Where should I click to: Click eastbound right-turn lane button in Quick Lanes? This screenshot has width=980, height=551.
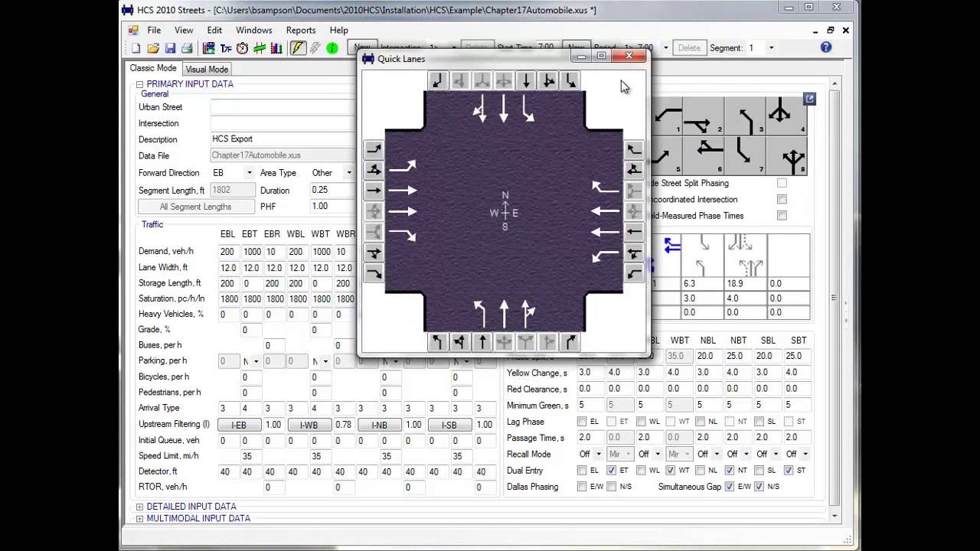374,273
